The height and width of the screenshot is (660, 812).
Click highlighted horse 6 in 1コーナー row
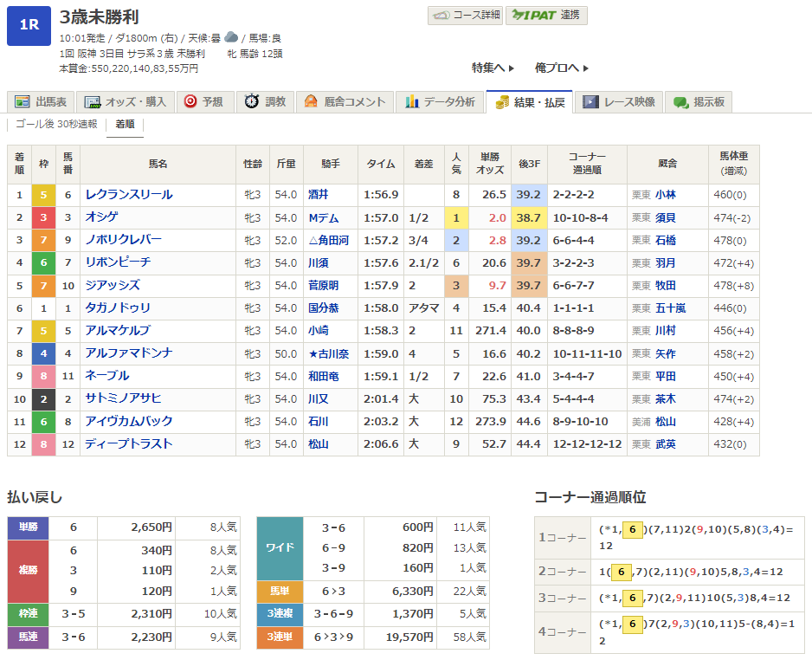(x=633, y=530)
